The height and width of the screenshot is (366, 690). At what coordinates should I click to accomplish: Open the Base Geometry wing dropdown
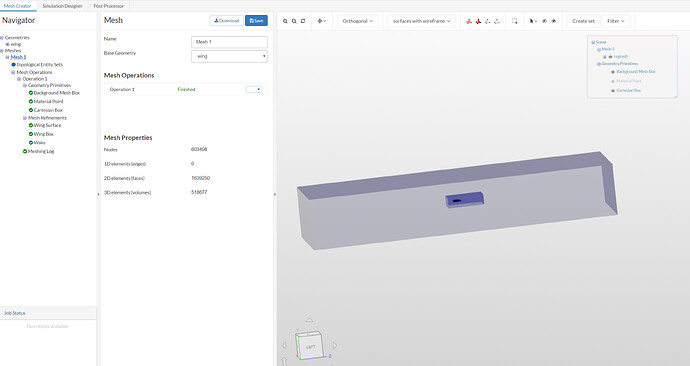point(229,56)
